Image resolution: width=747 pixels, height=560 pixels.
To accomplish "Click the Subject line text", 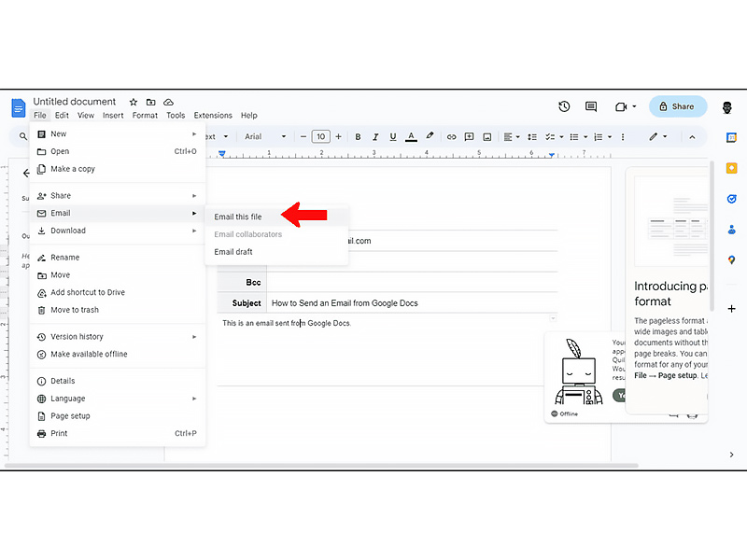I will (x=345, y=303).
